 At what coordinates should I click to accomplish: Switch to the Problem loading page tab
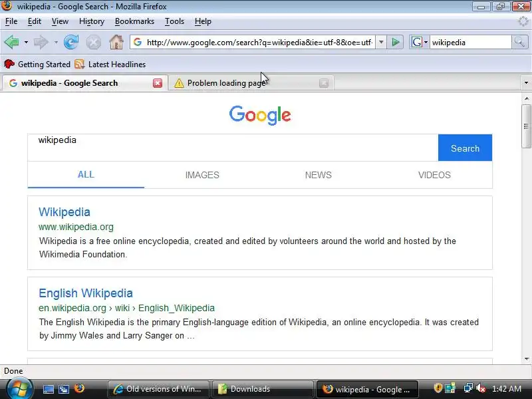pyautogui.click(x=251, y=83)
